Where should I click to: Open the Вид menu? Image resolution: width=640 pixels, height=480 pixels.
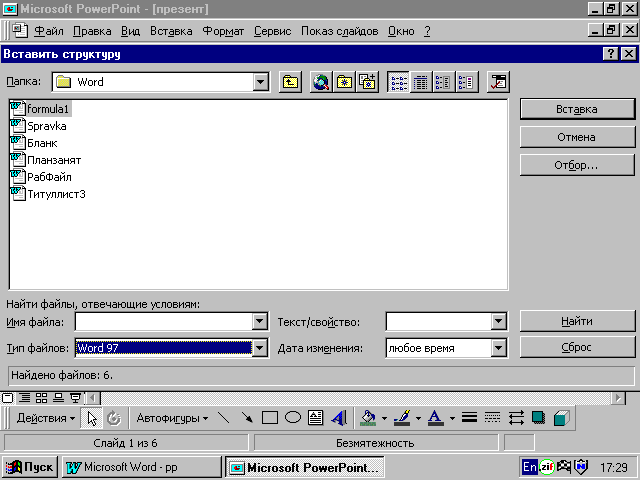click(130, 31)
